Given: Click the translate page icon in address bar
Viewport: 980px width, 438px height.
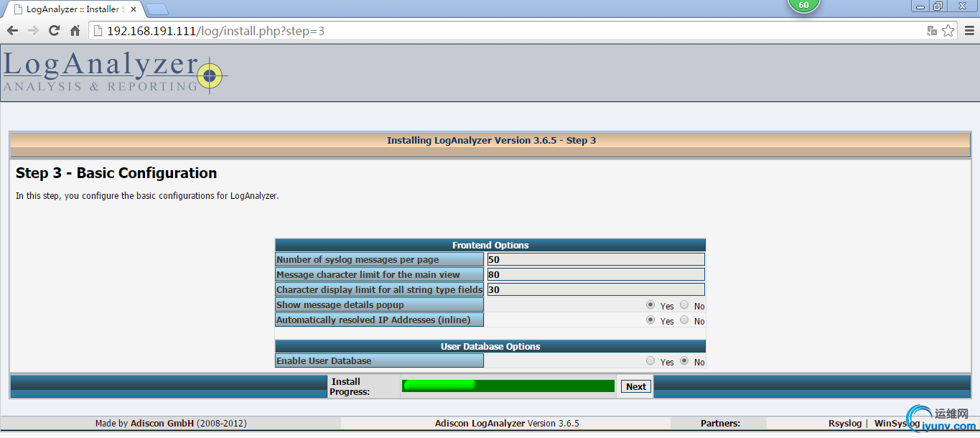Looking at the screenshot, I should pyautogui.click(x=932, y=31).
